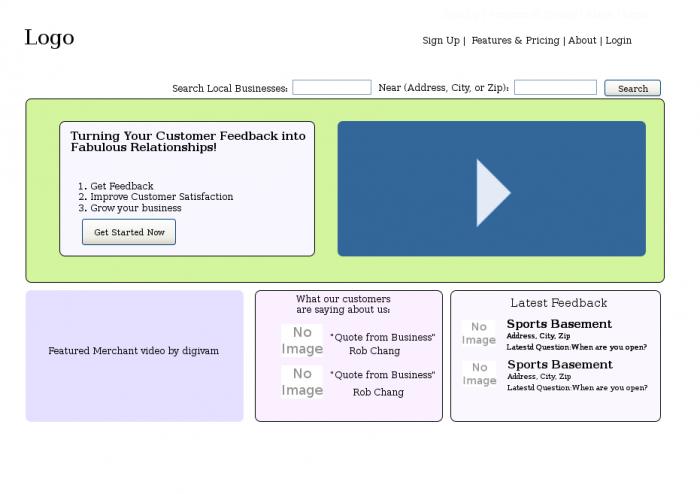The height and width of the screenshot is (494, 700).
Task: Click the Near address input field
Action: [555, 87]
